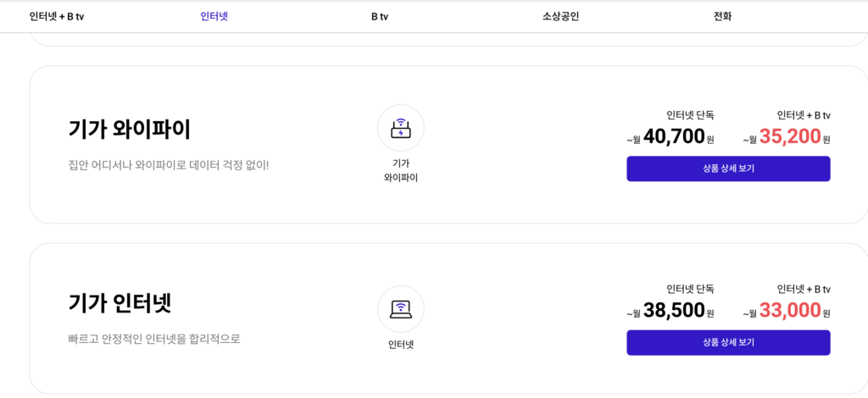The image size is (868, 398).
Task: Switch to the 인터넷 + B tv tab
Action: click(x=57, y=16)
